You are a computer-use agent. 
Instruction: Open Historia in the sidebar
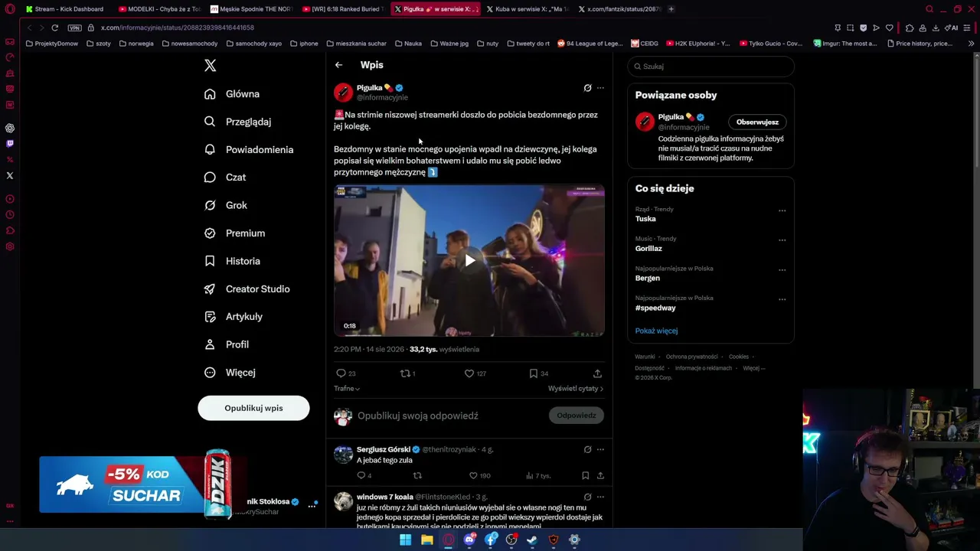tap(232, 261)
